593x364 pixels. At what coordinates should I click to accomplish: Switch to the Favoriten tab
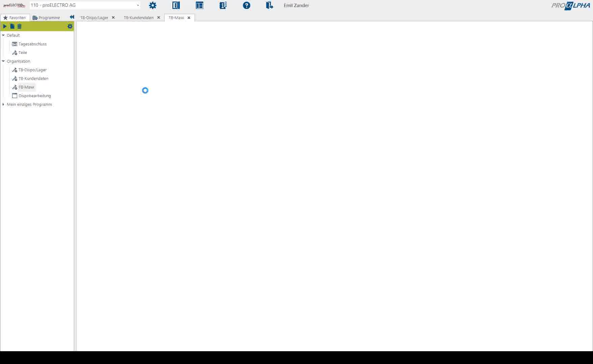(x=15, y=18)
